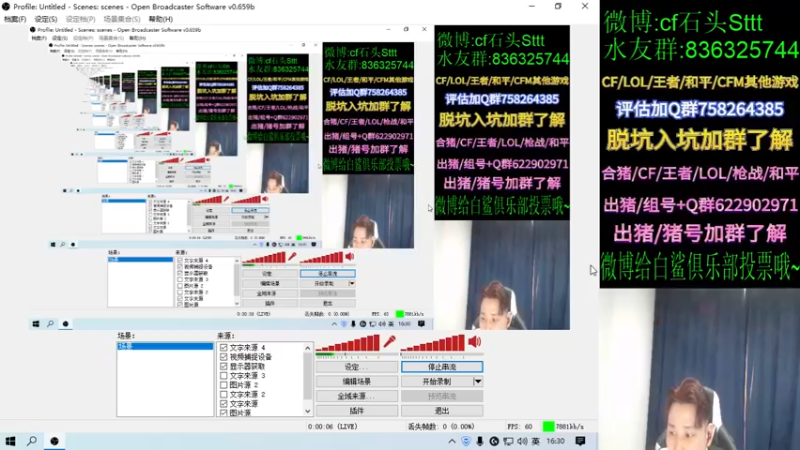The height and width of the screenshot is (450, 800).
Task: Open the 帮助(H) menu
Action: (161, 19)
